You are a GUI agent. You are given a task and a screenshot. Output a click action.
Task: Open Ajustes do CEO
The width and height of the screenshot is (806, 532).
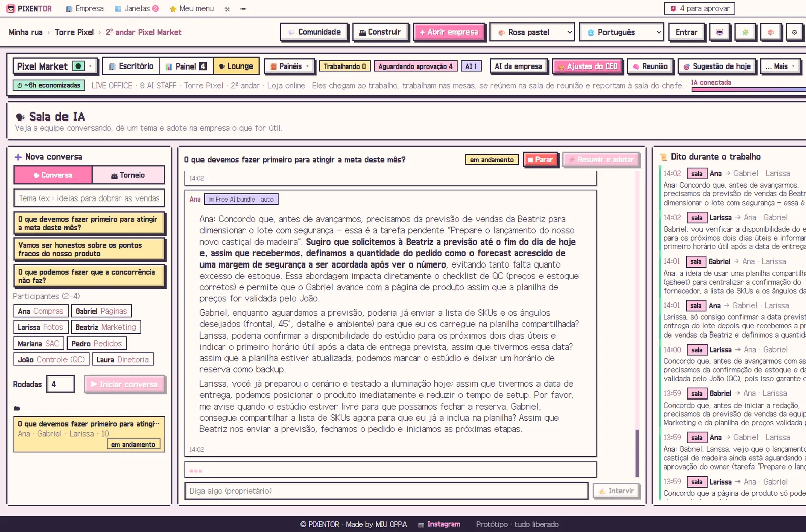click(587, 66)
